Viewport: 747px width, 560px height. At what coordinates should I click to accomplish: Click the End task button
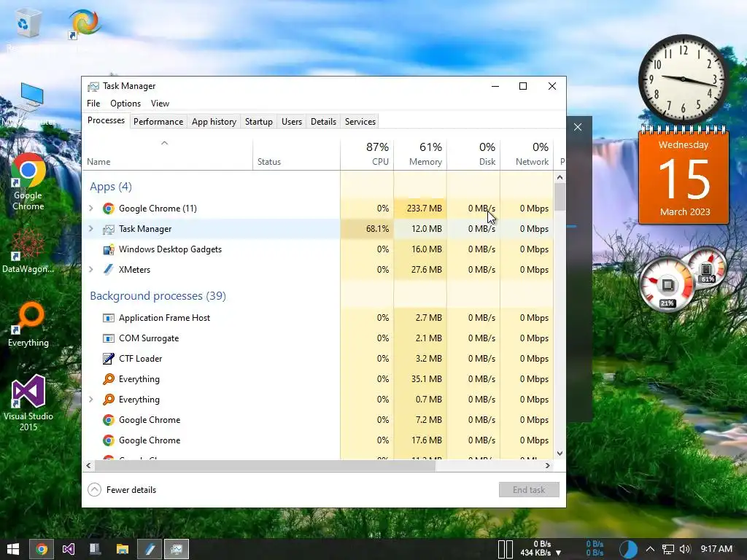pyautogui.click(x=529, y=489)
